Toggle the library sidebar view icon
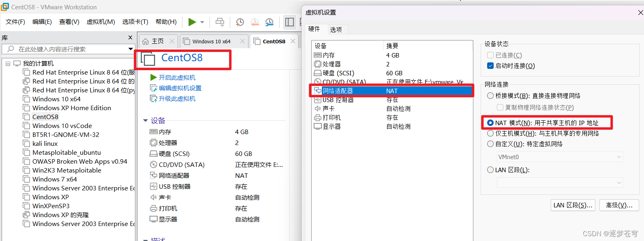 [289, 22]
